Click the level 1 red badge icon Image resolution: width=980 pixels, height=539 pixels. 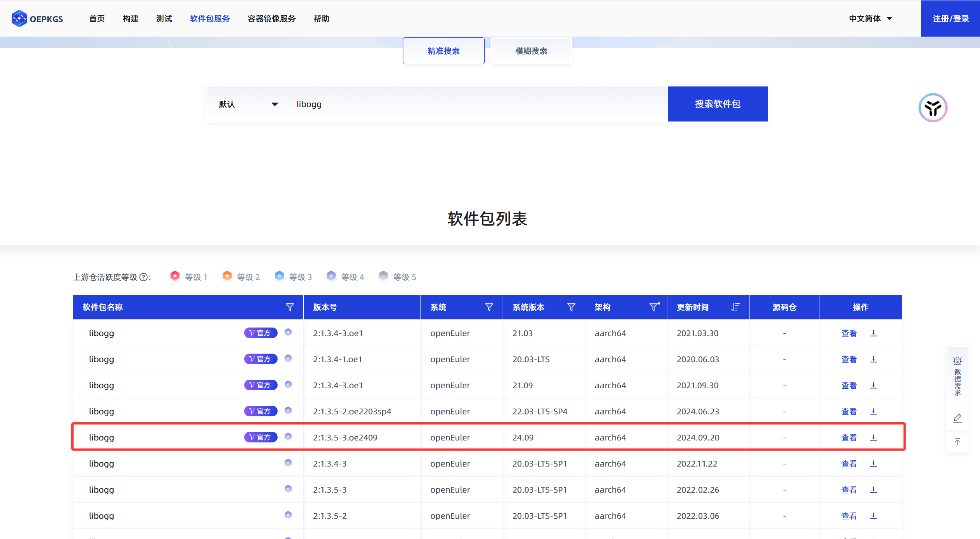[x=175, y=276]
